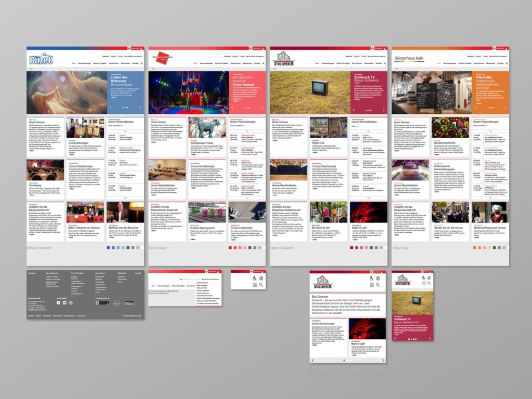
Task: Click the Instagram icon in the footer
Action: (71, 302)
